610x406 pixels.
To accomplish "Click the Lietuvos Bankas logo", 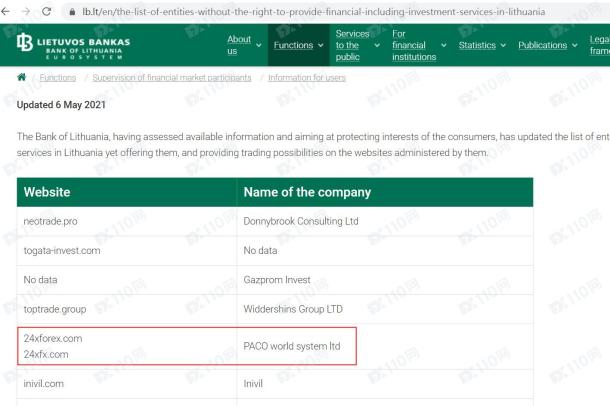I will [x=74, y=46].
